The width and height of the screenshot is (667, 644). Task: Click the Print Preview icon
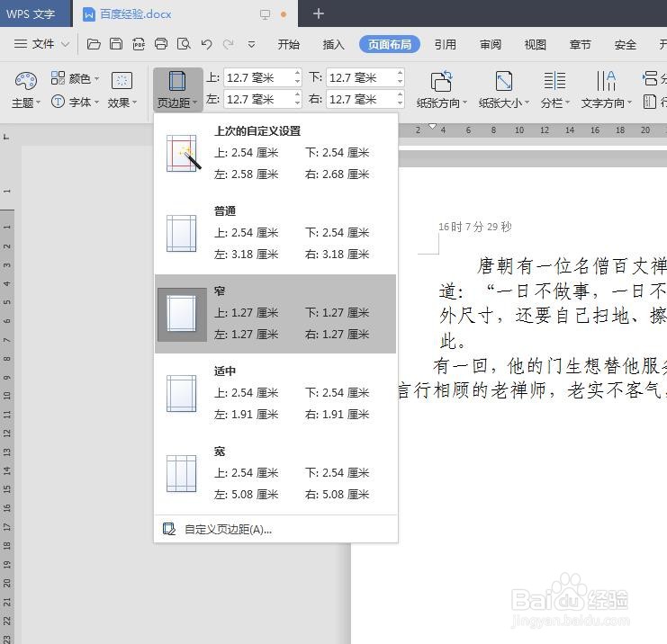[x=184, y=44]
